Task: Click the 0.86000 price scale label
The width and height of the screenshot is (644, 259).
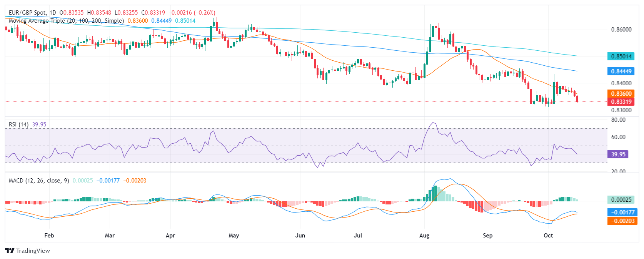Action: [x=621, y=30]
